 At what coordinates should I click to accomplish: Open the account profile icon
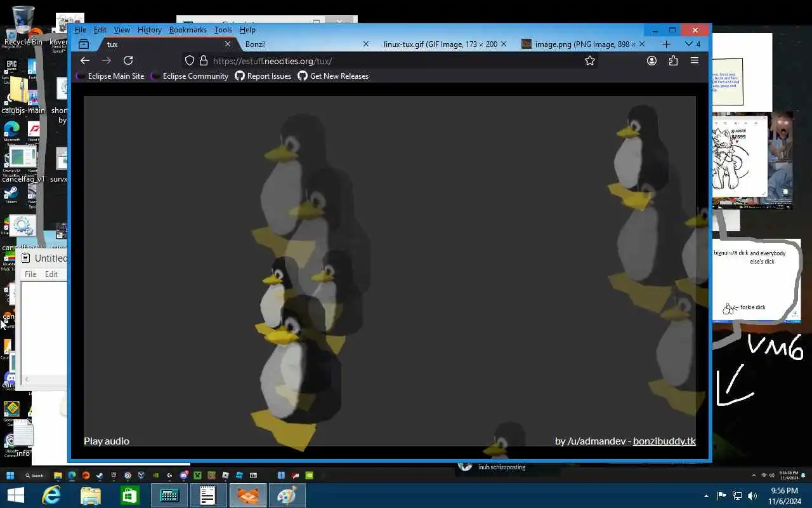pyautogui.click(x=652, y=60)
